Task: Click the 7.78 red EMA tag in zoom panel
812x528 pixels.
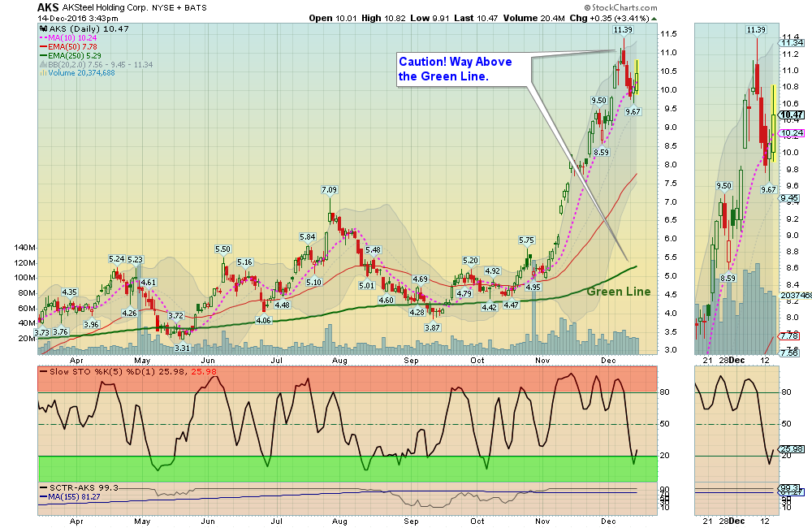Action: (789, 335)
